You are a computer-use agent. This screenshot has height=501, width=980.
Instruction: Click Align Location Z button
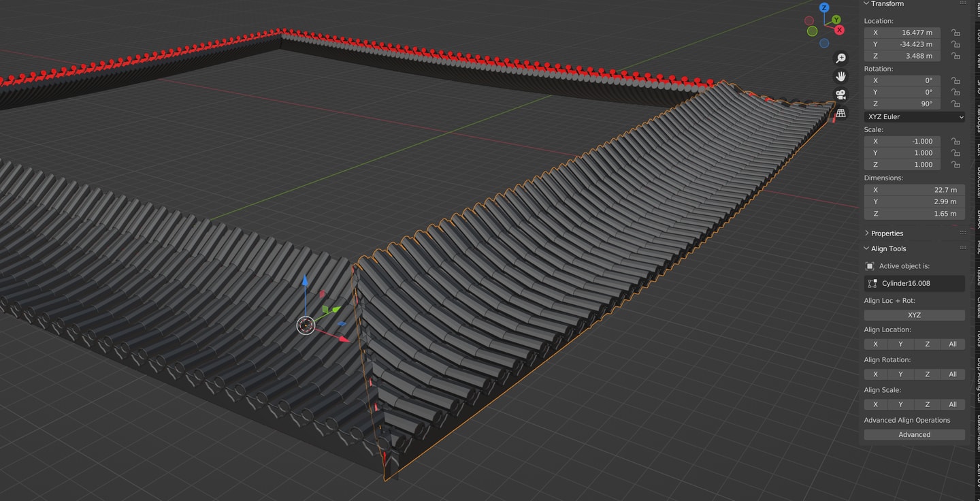pos(927,344)
